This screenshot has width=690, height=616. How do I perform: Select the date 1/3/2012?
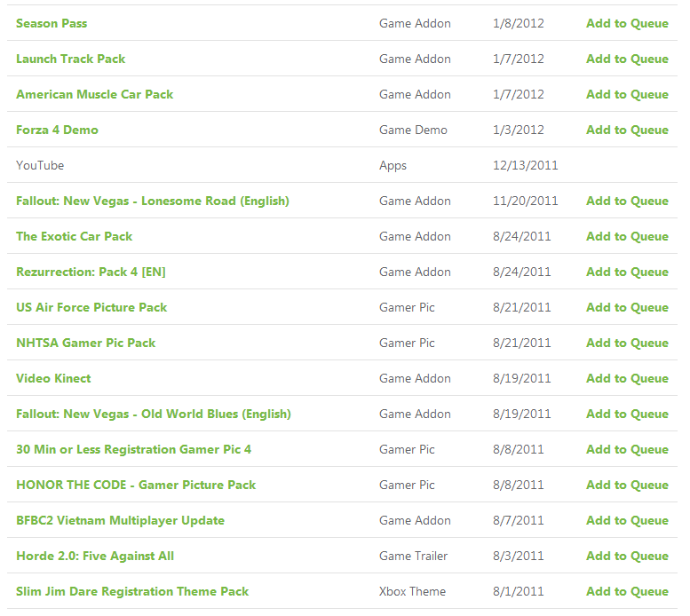point(519,130)
